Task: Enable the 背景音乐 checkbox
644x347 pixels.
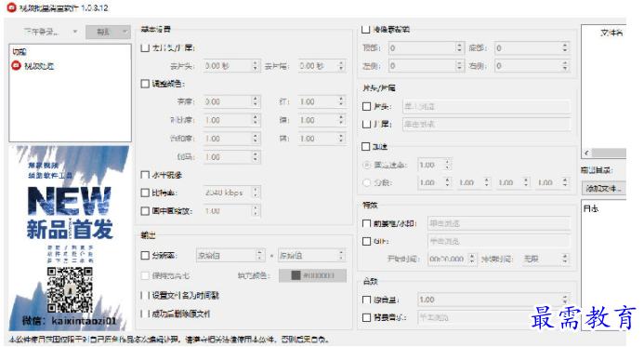Action: (x=366, y=317)
